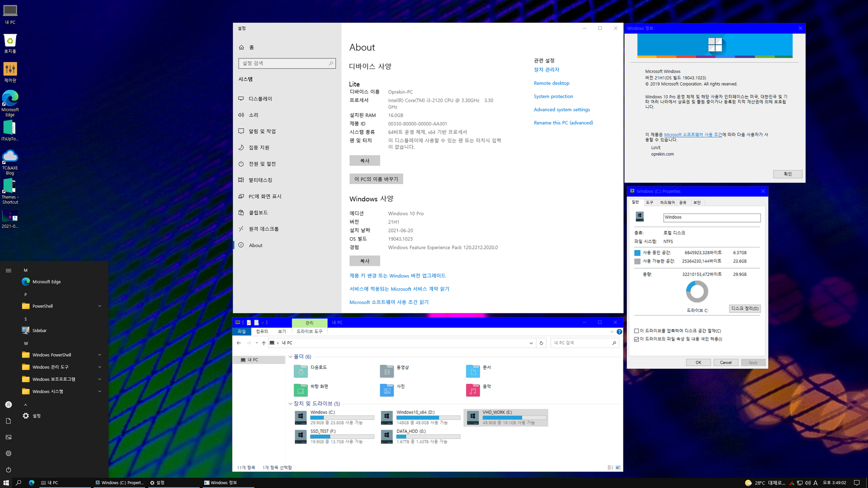This screenshot has height=488, width=868.
Task: Expand Windows 관리 도구 folder
Action: point(100,367)
